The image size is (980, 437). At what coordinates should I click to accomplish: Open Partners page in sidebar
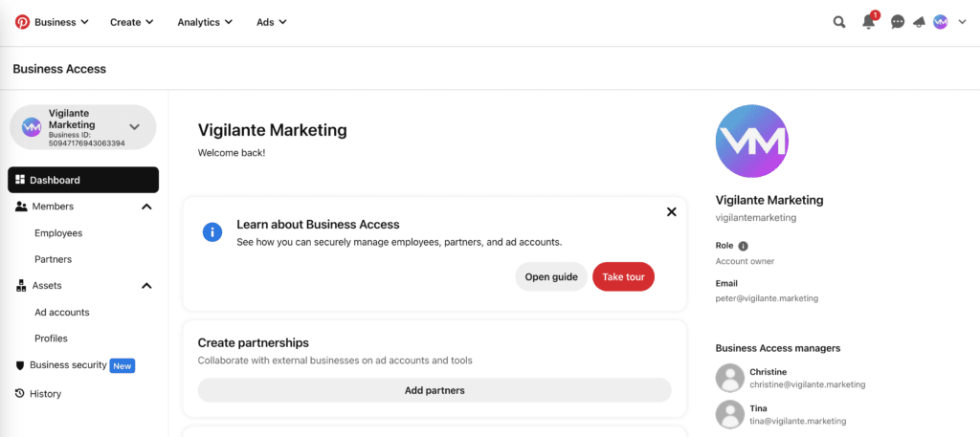tap(54, 259)
